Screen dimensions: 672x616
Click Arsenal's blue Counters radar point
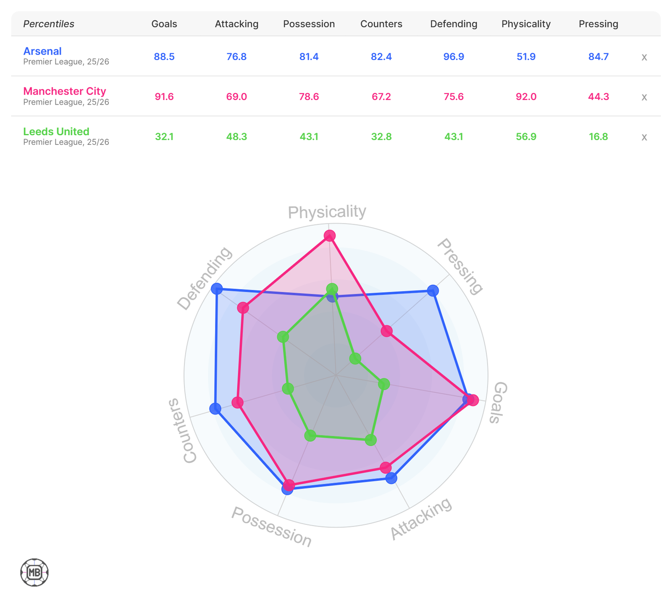(x=215, y=409)
